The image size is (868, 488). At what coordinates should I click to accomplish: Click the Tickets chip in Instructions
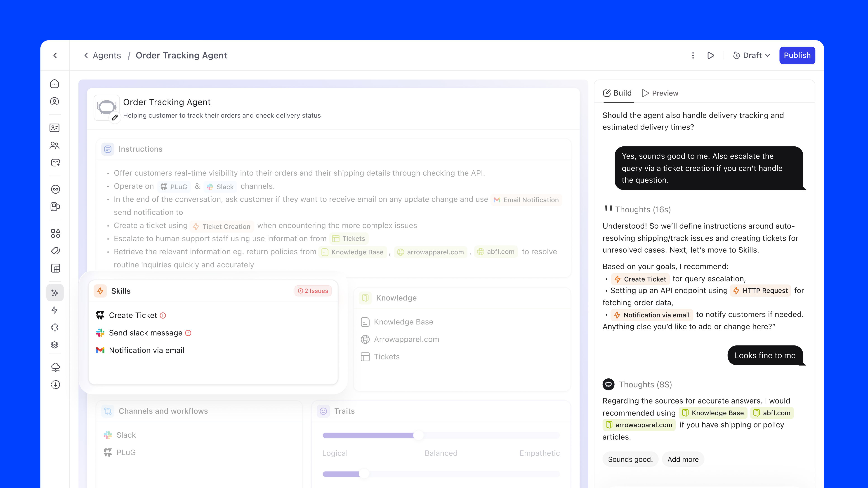349,239
